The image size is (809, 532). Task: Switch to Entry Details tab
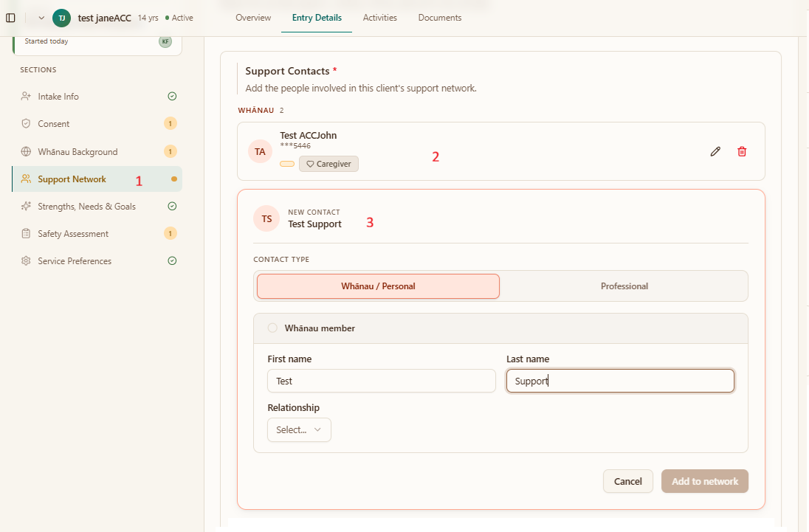[317, 18]
